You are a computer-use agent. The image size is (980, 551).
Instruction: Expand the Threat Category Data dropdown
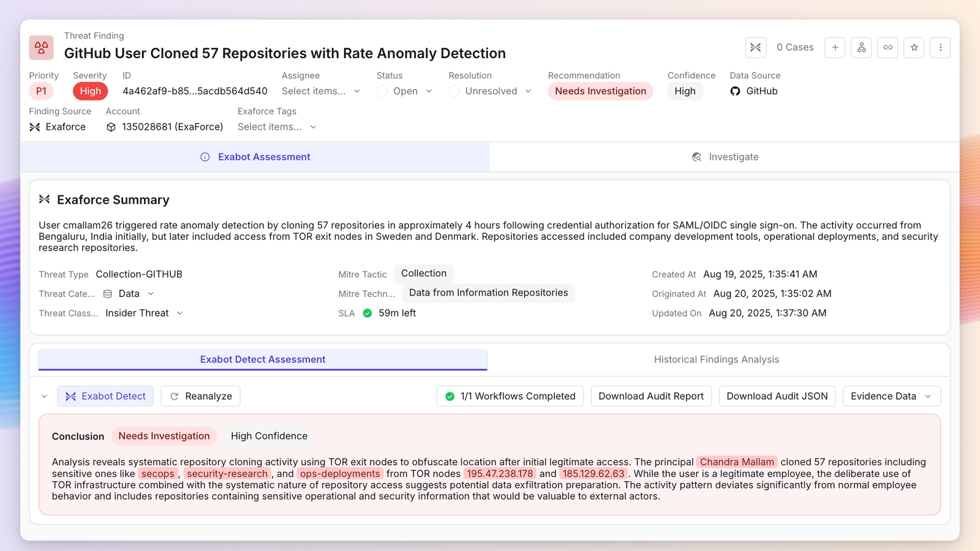click(x=129, y=294)
